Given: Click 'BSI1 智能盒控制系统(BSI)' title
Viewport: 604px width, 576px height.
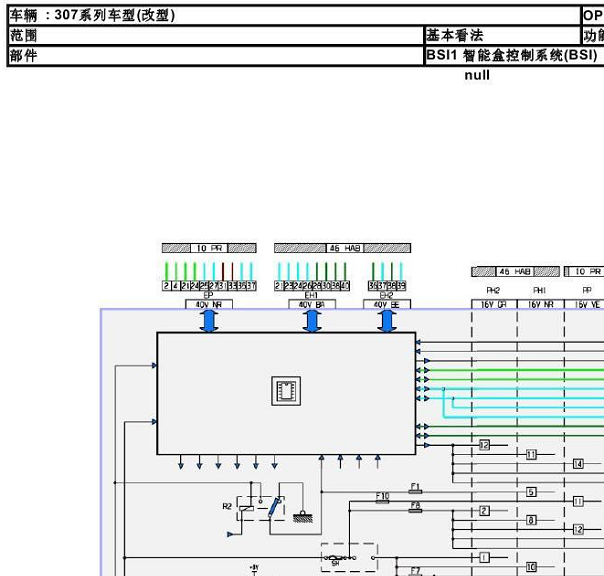Looking at the screenshot, I should point(512,55).
